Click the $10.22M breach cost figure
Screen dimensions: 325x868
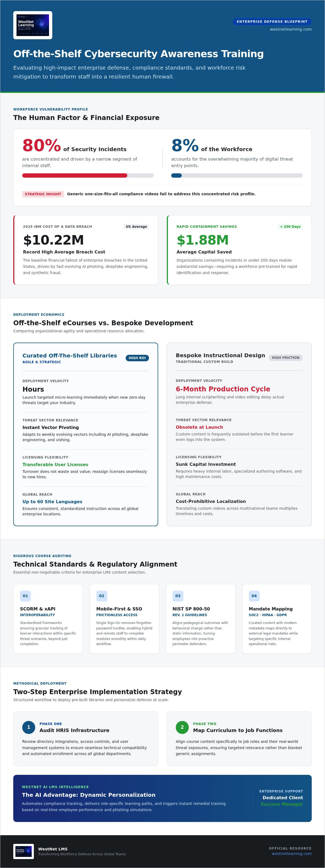coord(53,240)
